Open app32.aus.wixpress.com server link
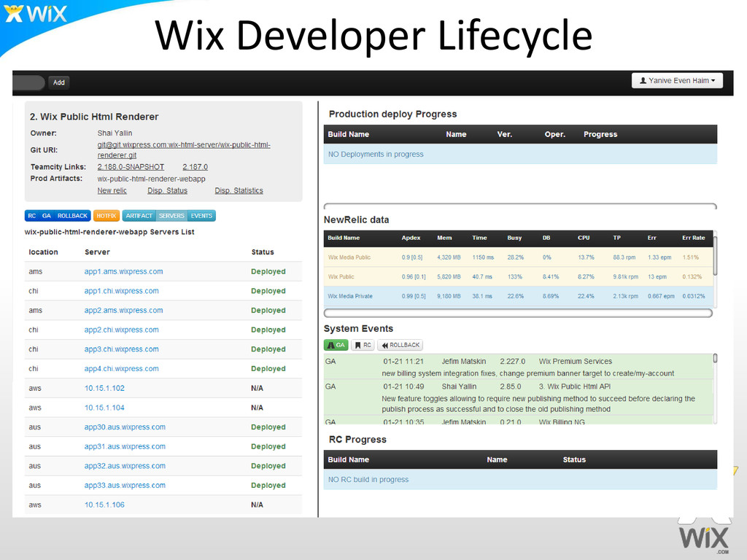 pos(125,466)
